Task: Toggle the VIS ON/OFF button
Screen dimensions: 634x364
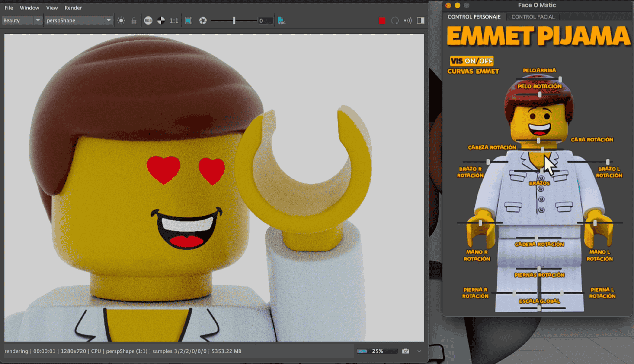Action: point(472,61)
